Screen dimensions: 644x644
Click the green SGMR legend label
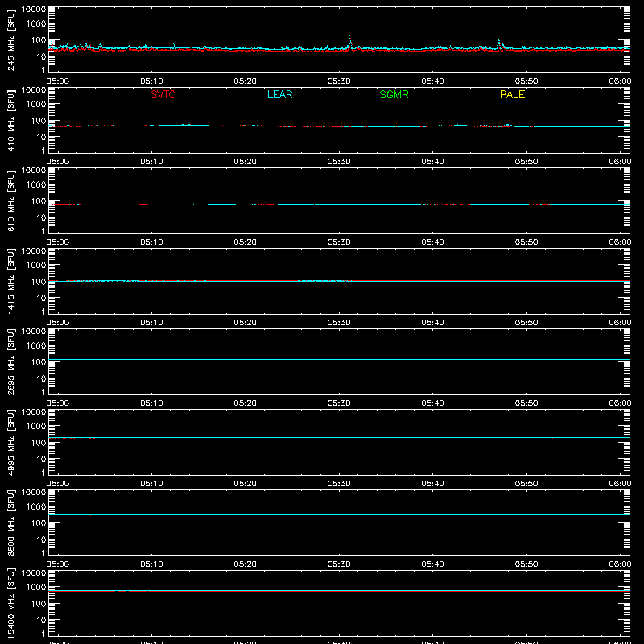point(394,94)
